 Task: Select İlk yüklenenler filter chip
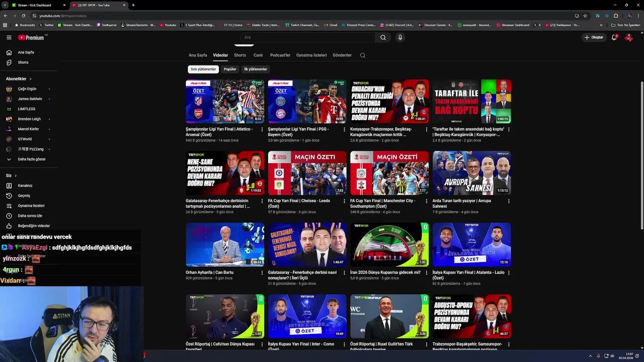point(256,69)
